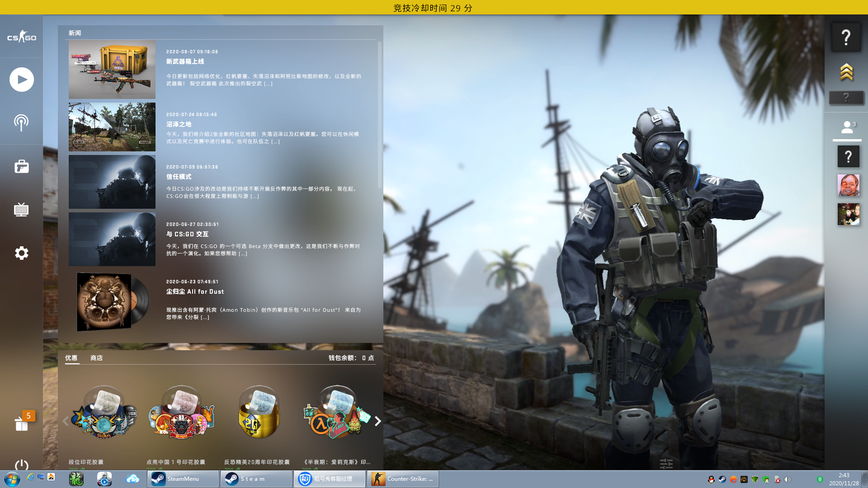Viewport: 868px width, 488px height.
Task: Open the gift notifications with badge 5
Action: click(21, 423)
